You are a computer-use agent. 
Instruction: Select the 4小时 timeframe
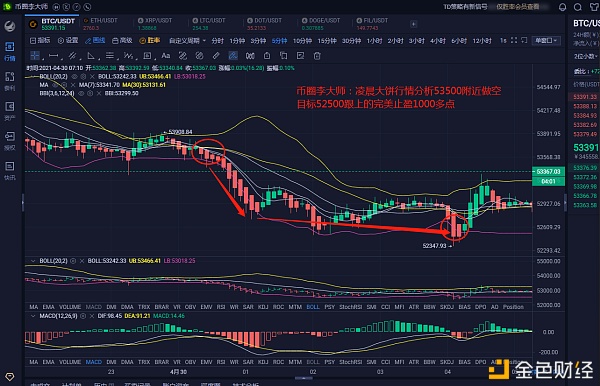[x=438, y=41]
